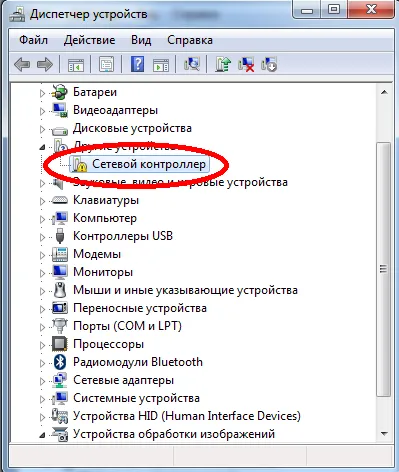Select Мыши и иные указывающие устройства
Screen dimensions: 399x472
coord(185,290)
